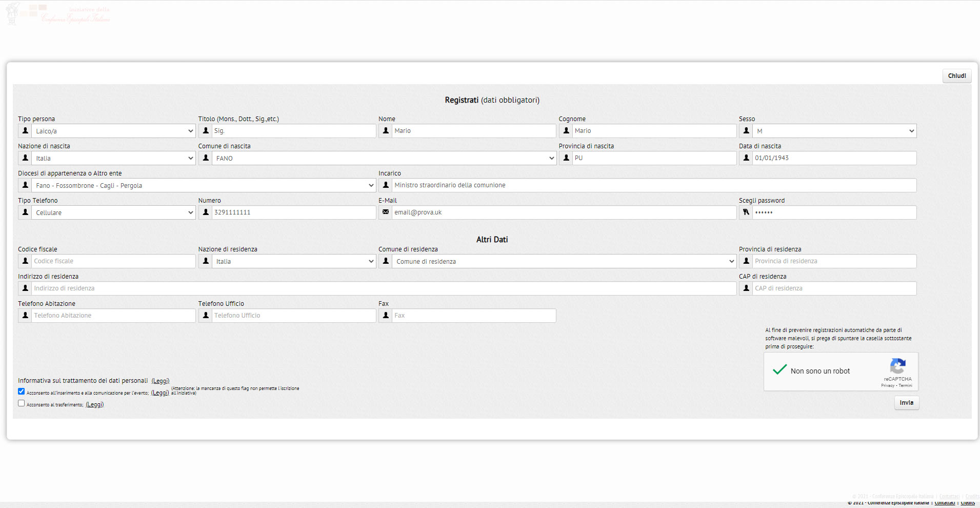Image resolution: width=980 pixels, height=508 pixels.
Task: Click the person icon beside Data di nascita
Action: [x=746, y=158]
